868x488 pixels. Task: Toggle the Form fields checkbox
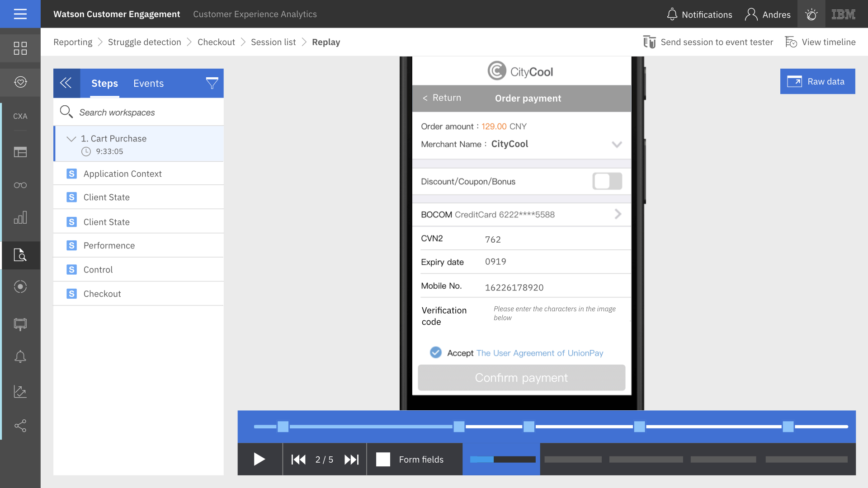383,460
